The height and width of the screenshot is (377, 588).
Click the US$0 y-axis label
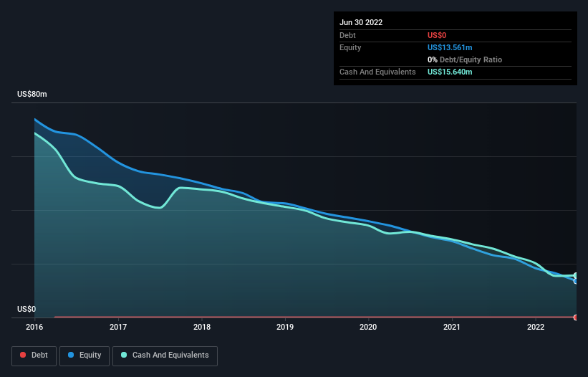(26, 309)
